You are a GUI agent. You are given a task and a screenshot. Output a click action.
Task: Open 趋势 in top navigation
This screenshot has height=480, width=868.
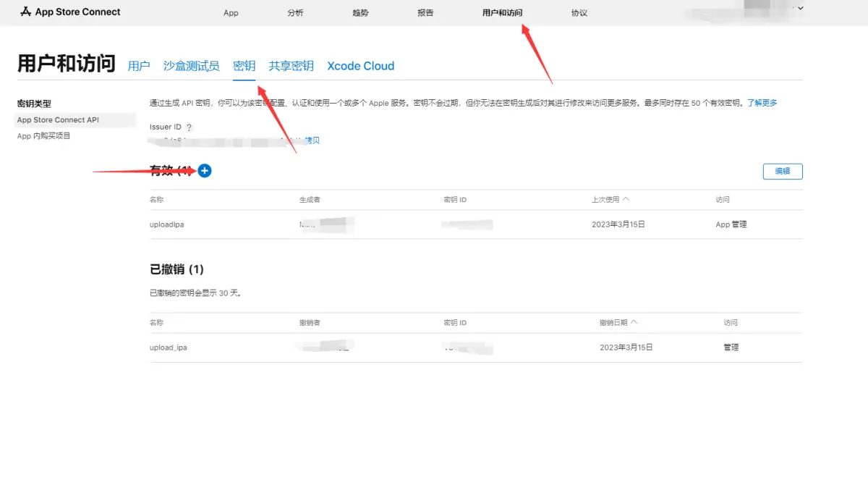360,13
